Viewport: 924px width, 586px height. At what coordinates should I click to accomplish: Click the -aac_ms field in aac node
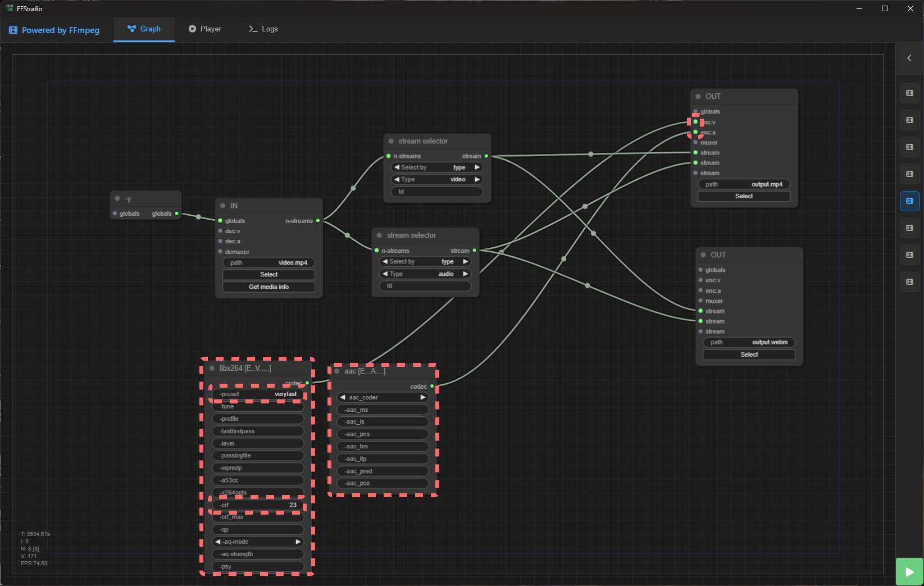coord(383,410)
